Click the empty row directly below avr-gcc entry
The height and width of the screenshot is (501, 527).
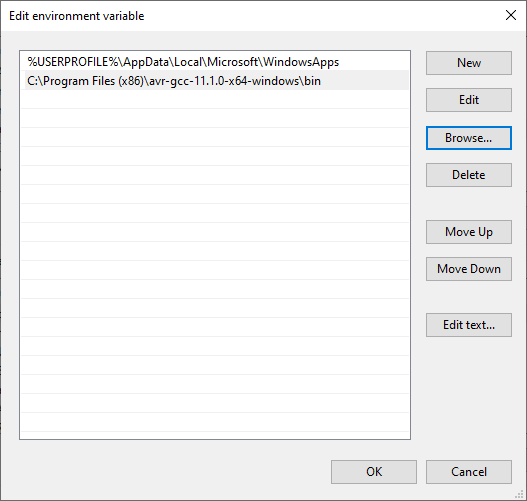click(215, 99)
